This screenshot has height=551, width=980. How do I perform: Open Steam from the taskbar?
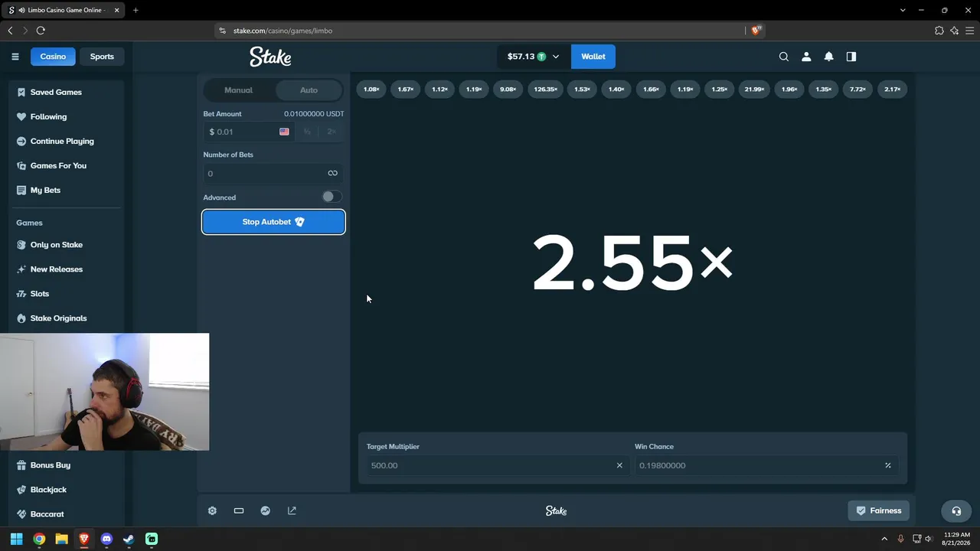129,539
